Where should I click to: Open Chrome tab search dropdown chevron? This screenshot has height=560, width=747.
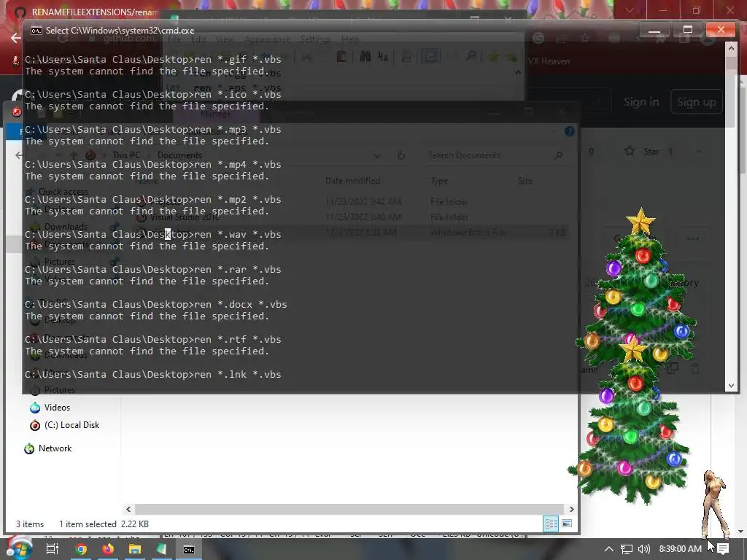point(630,10)
